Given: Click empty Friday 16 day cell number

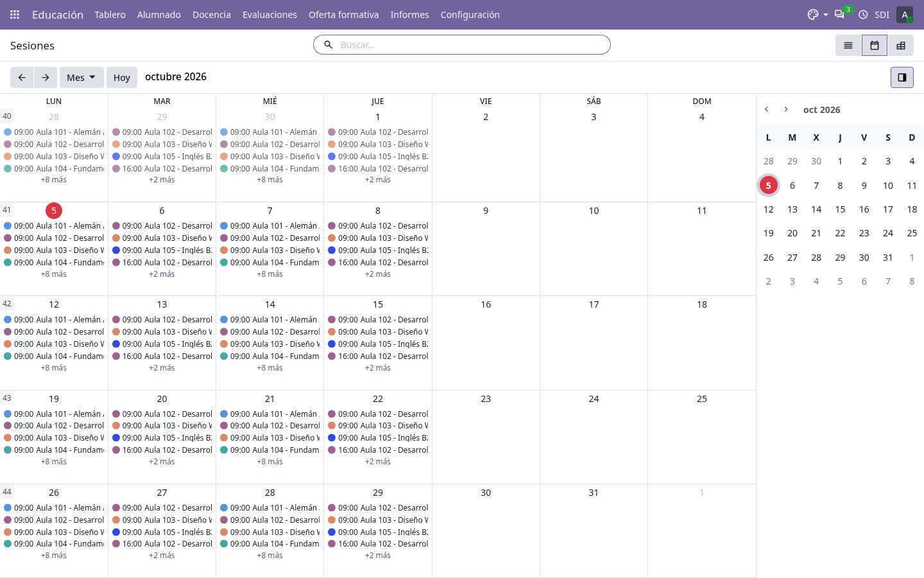Looking at the screenshot, I should pos(486,304).
